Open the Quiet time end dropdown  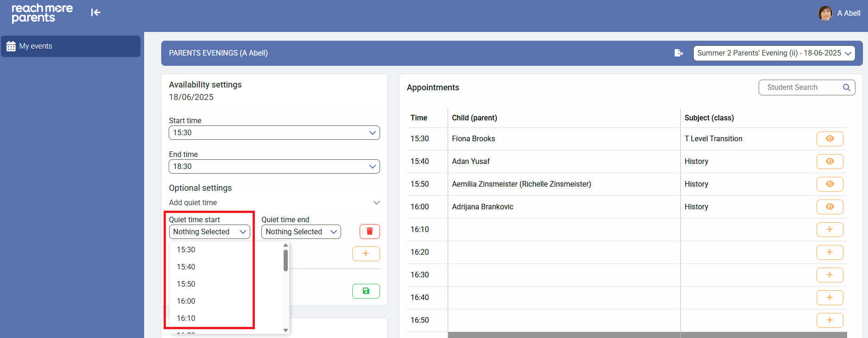point(301,232)
